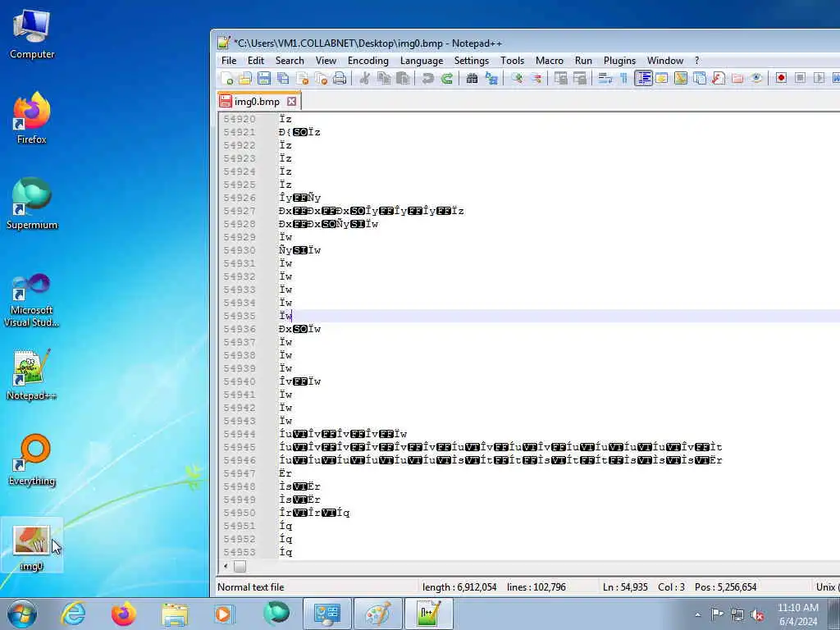
Task: Open the Tools menu
Action: (x=512, y=61)
